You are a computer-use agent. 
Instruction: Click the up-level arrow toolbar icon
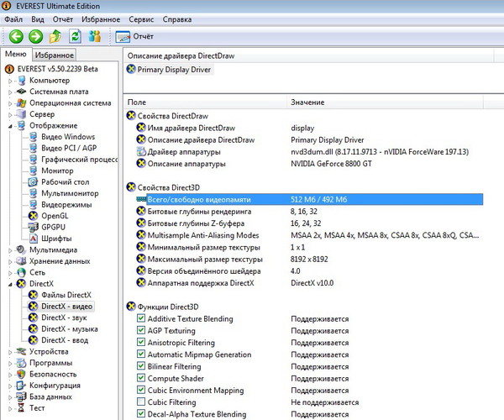coord(55,36)
